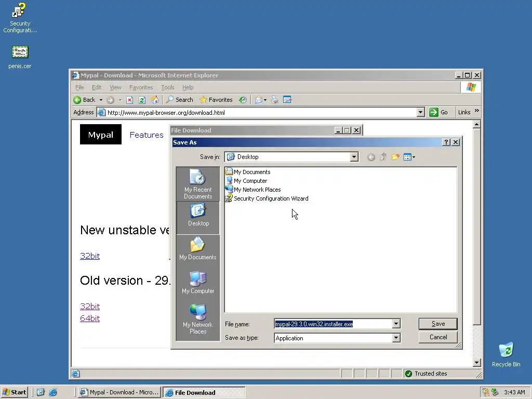The image size is (532, 399).
Task: Open the Save as type dropdown
Action: [396, 338]
